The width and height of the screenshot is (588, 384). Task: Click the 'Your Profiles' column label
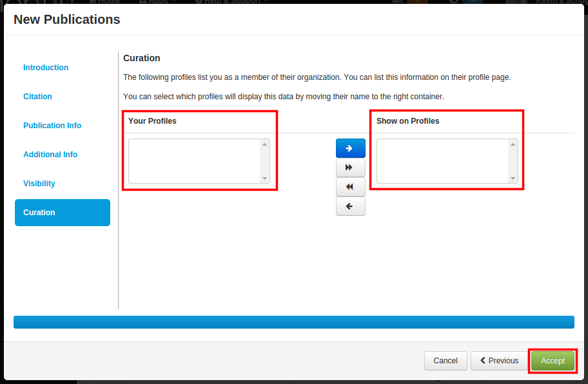pos(152,121)
